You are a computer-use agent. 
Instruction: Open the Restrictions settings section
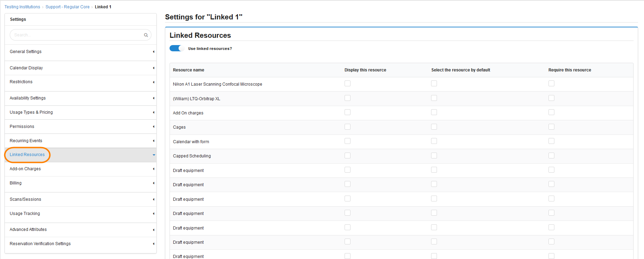click(21, 82)
